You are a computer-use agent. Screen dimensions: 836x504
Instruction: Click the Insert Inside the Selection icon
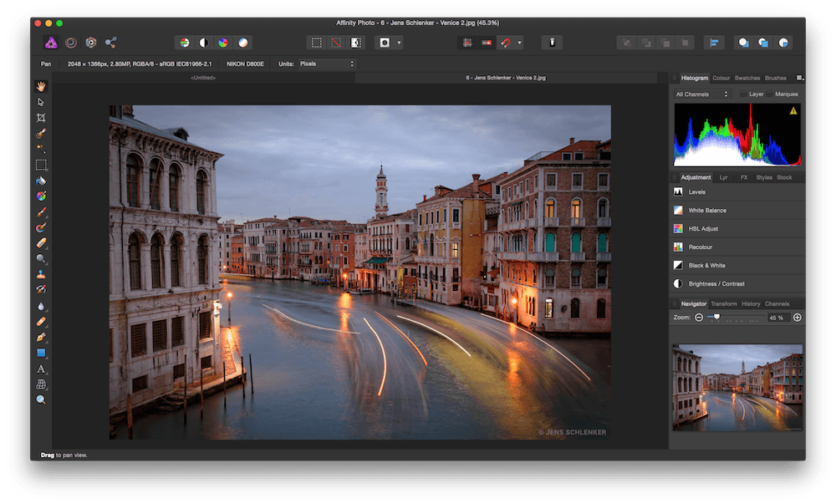click(x=783, y=43)
